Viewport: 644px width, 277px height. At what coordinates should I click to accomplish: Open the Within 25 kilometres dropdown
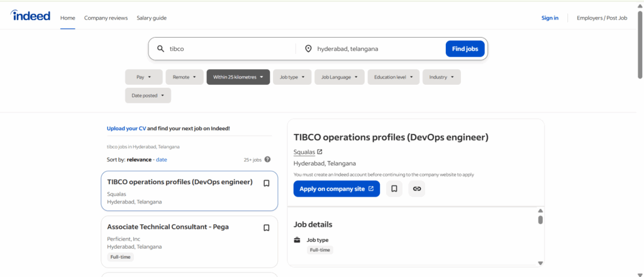coord(238,77)
